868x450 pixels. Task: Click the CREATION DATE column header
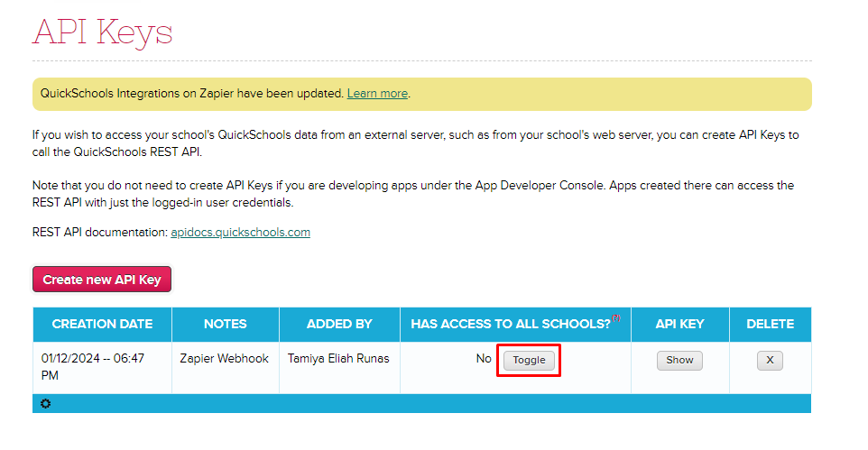(x=103, y=325)
